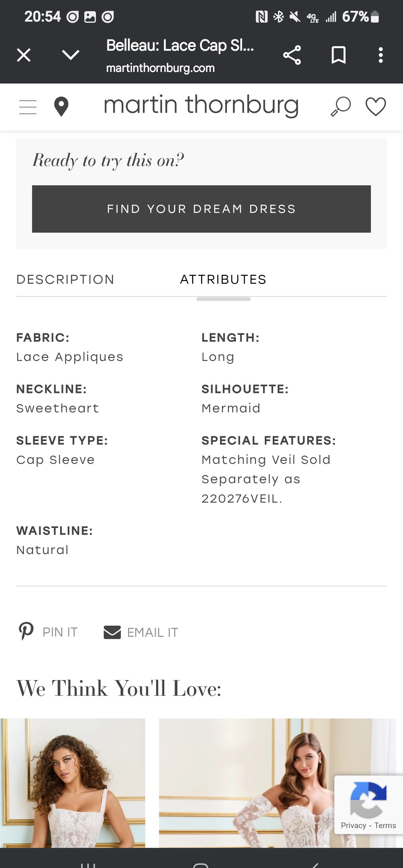Bookmark this page in browser
Viewport: 403px width, 868px height.
pos(338,55)
